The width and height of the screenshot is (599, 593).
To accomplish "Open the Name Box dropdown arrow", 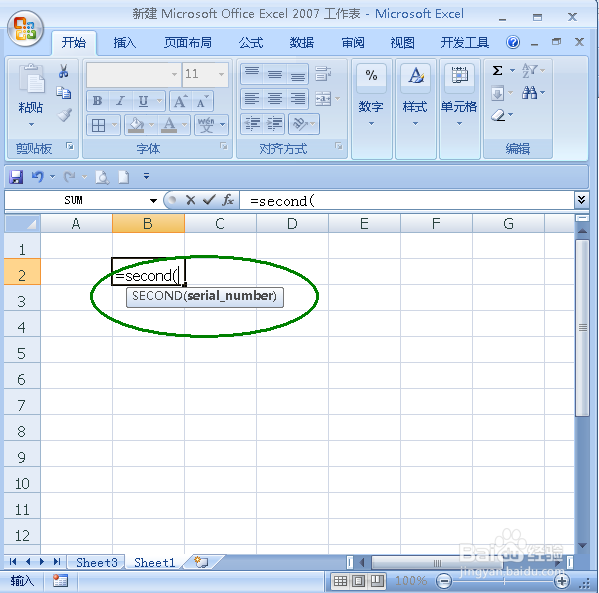I will tap(154, 201).
